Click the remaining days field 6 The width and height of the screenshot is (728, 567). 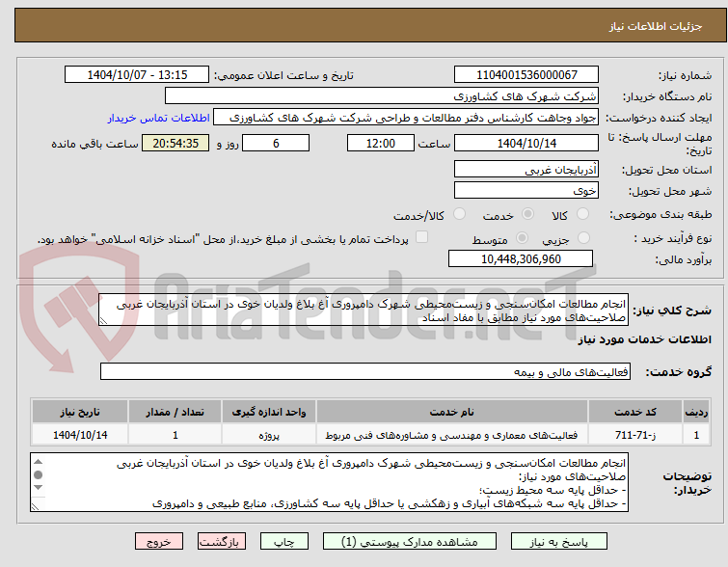pos(276,143)
